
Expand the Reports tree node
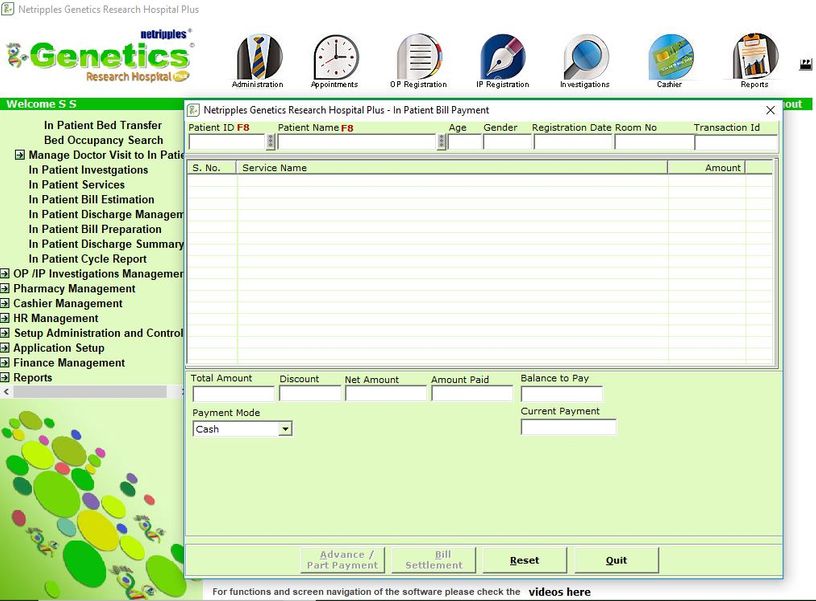pos(5,377)
